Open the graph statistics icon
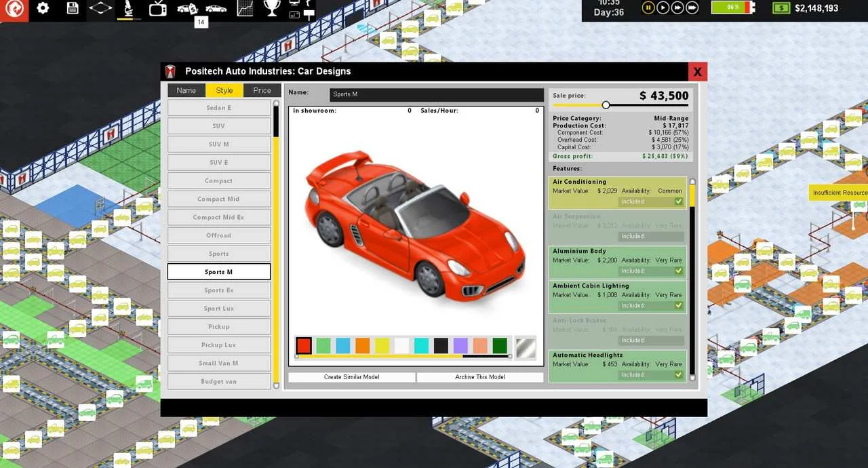This screenshot has height=468, width=868. click(245, 9)
